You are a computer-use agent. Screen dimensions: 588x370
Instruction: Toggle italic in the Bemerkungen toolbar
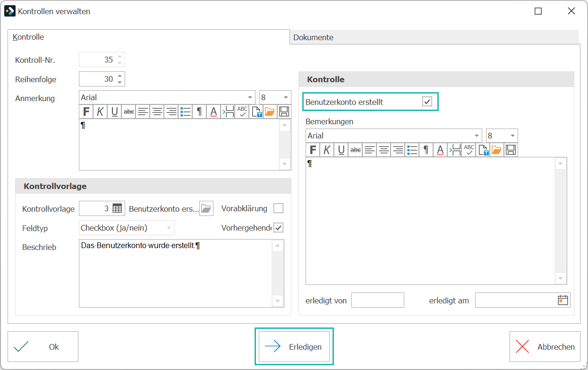327,150
